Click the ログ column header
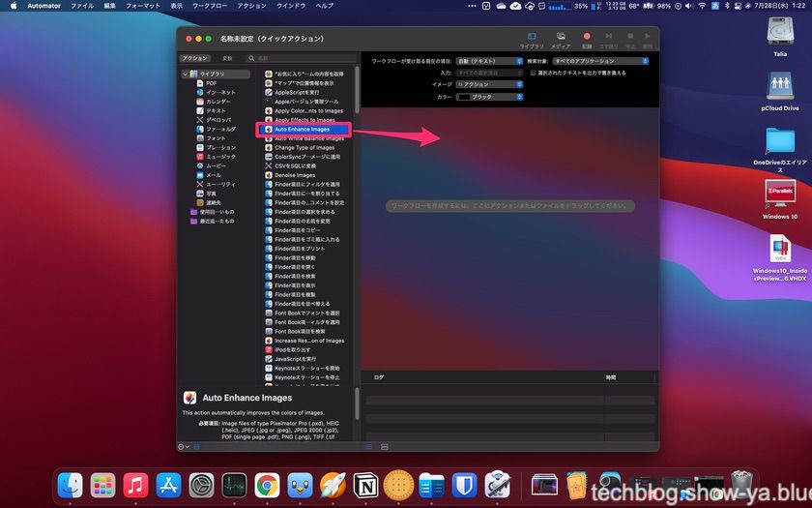The width and height of the screenshot is (812, 508). click(379, 377)
